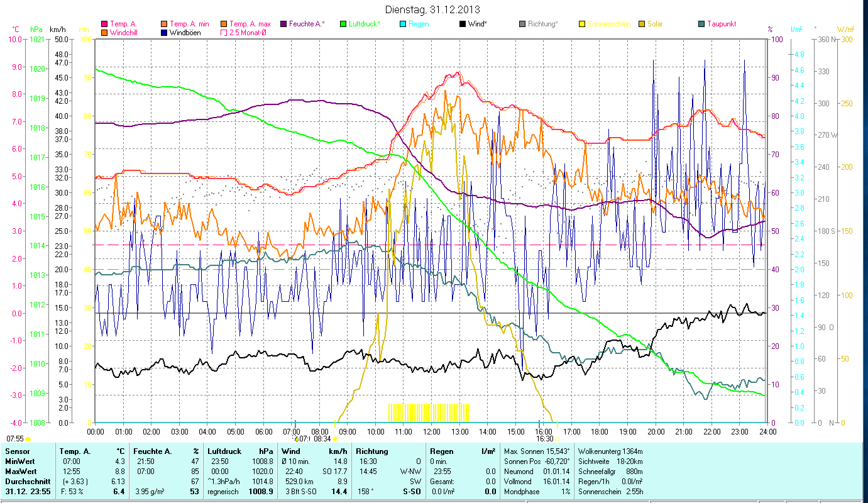Click the 'Sensor' table header
This screenshot has height=503, width=868.
[x=16, y=451]
